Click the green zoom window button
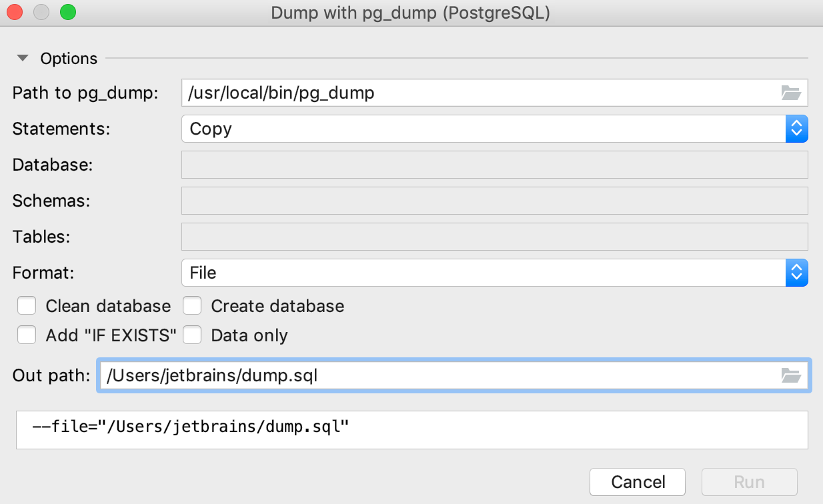This screenshot has width=823, height=504. [68, 13]
